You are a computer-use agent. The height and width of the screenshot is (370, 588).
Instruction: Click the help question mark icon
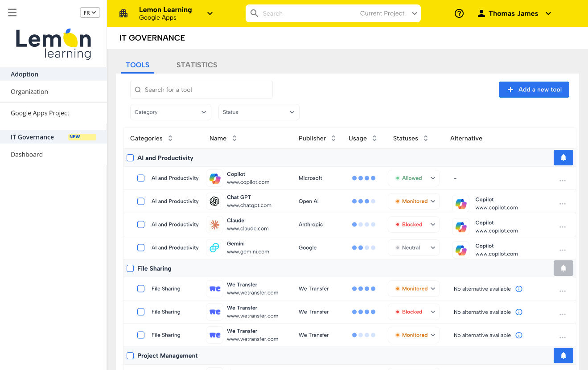pos(459,13)
